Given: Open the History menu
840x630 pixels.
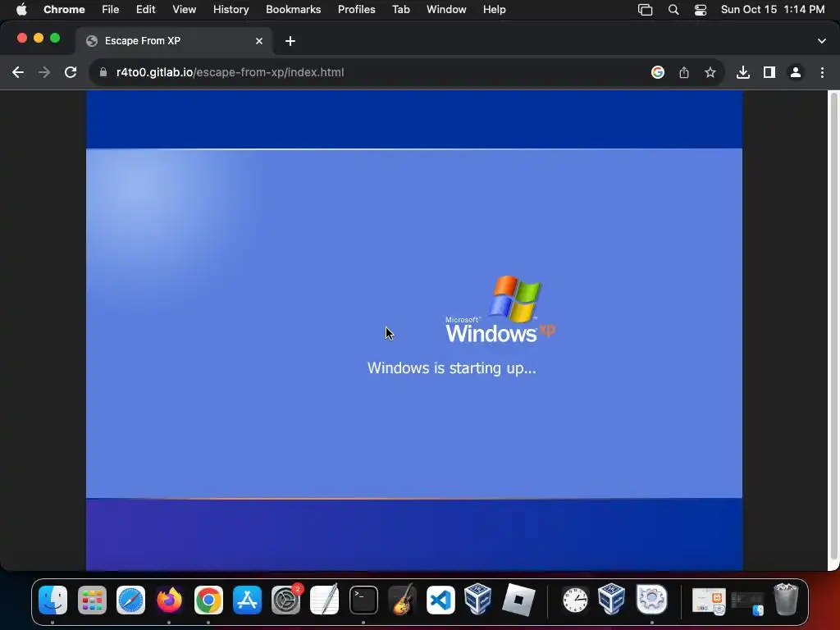Looking at the screenshot, I should [x=231, y=10].
